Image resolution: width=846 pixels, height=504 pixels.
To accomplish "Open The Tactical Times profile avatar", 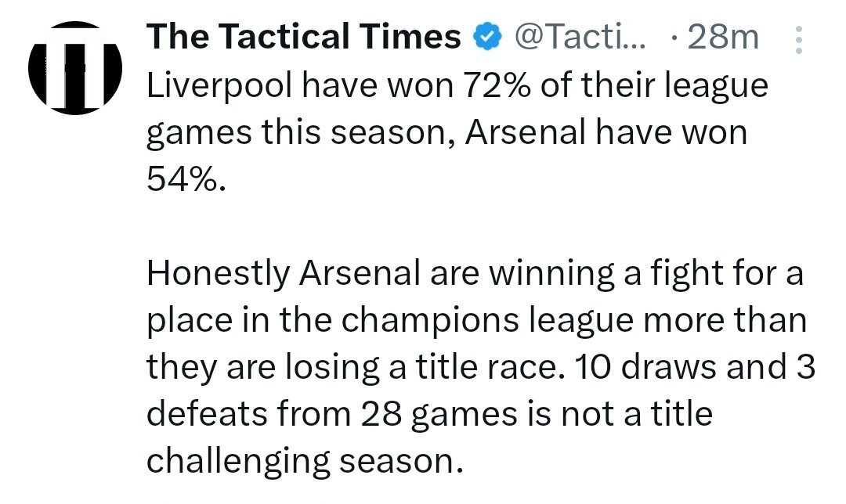I will point(75,67).
